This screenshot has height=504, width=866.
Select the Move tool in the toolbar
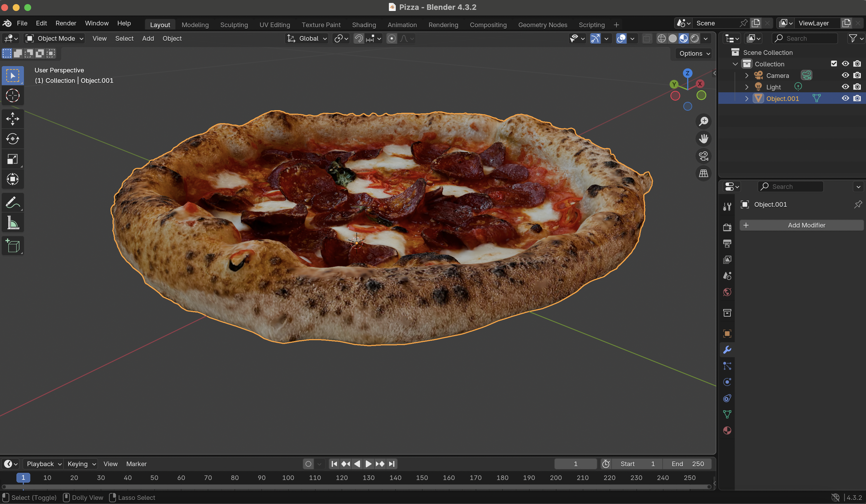click(x=12, y=119)
